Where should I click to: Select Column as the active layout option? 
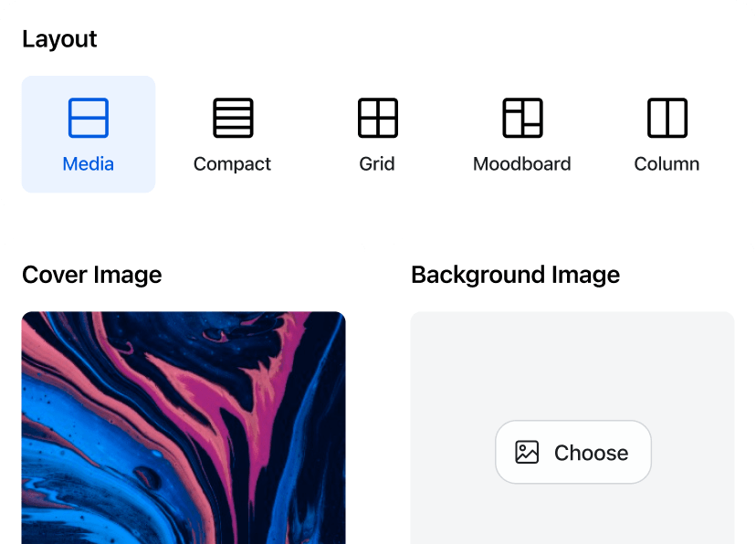[x=667, y=134]
